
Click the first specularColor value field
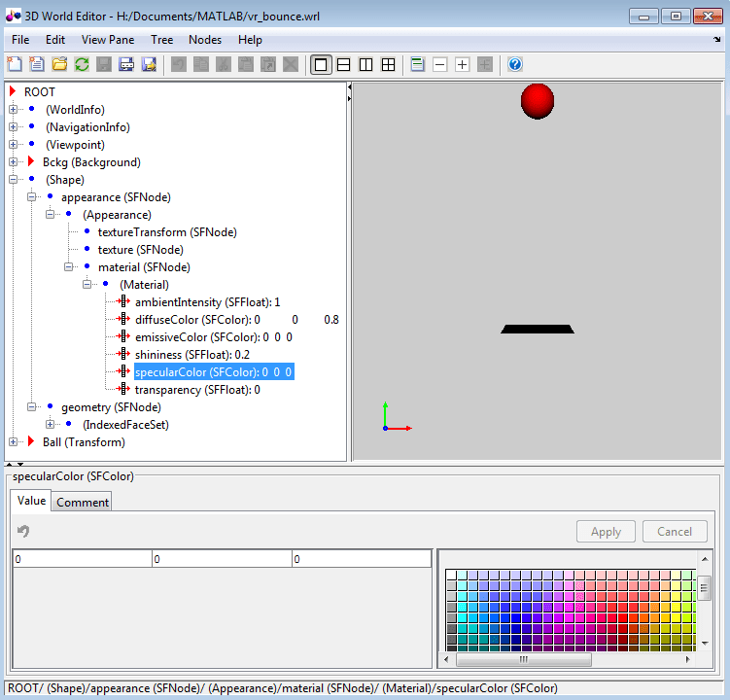[x=82, y=559]
